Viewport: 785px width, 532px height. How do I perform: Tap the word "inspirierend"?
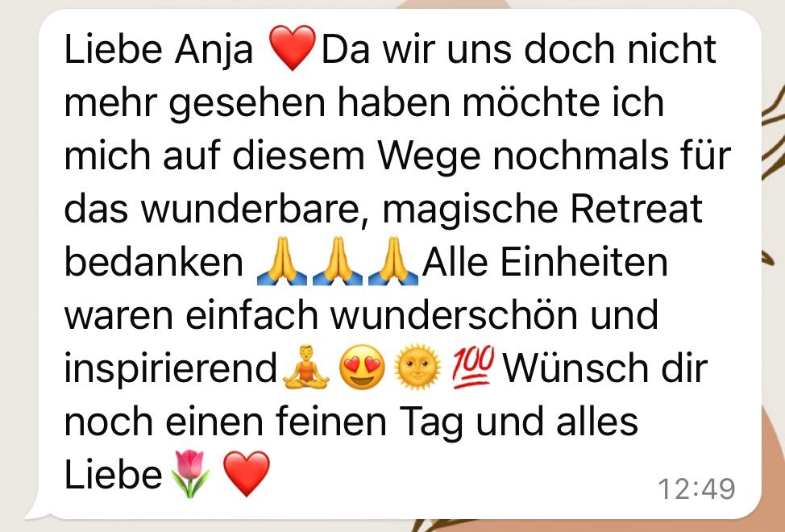pyautogui.click(x=170, y=368)
